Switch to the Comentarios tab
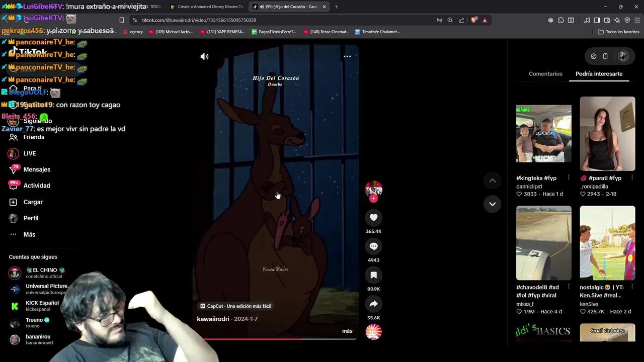 (545, 74)
